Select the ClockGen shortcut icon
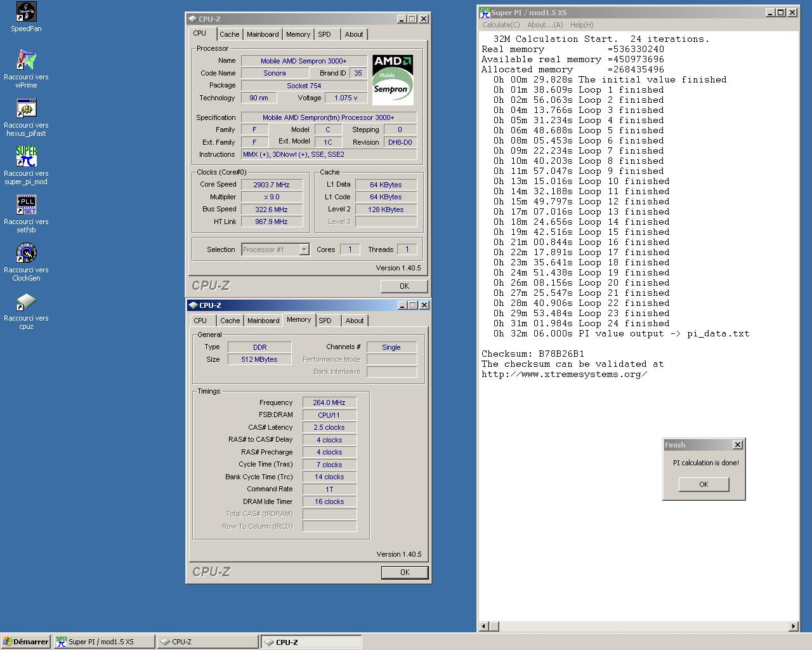The height and width of the screenshot is (650, 812). (x=26, y=253)
